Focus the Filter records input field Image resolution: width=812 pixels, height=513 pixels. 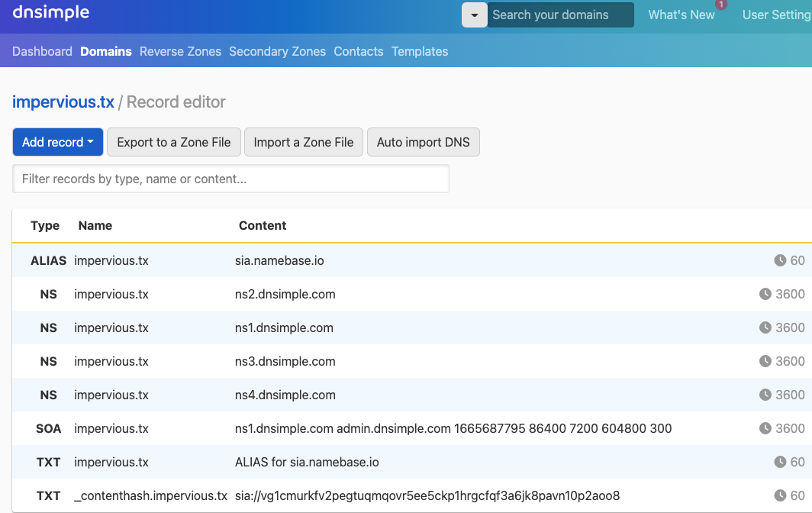[231, 179]
